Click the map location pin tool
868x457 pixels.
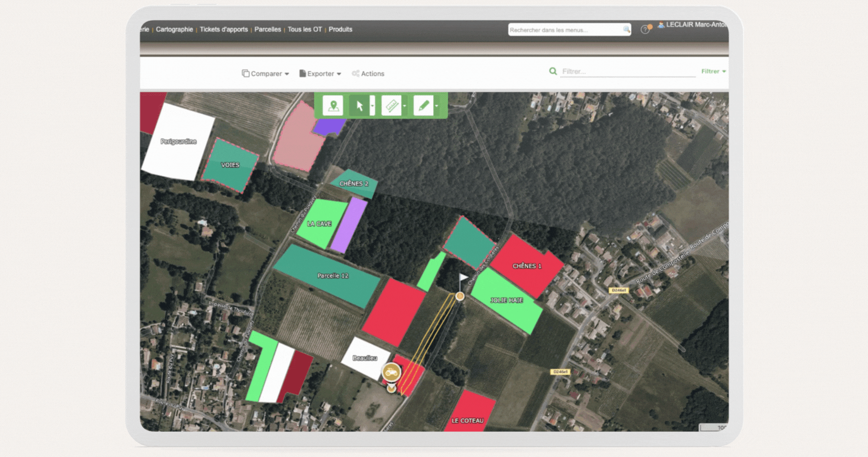click(x=333, y=106)
